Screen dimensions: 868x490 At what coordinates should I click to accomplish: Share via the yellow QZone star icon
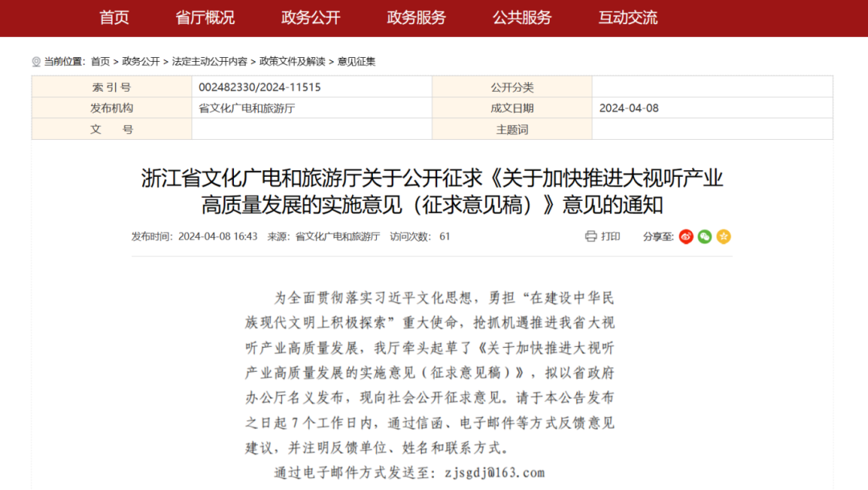coord(723,236)
